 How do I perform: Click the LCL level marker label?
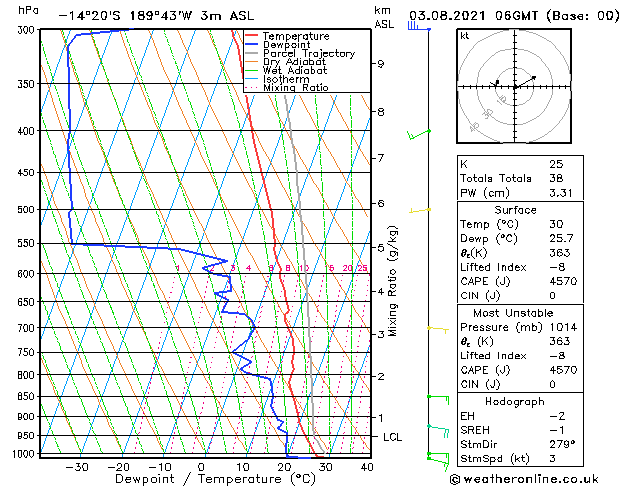point(393,437)
